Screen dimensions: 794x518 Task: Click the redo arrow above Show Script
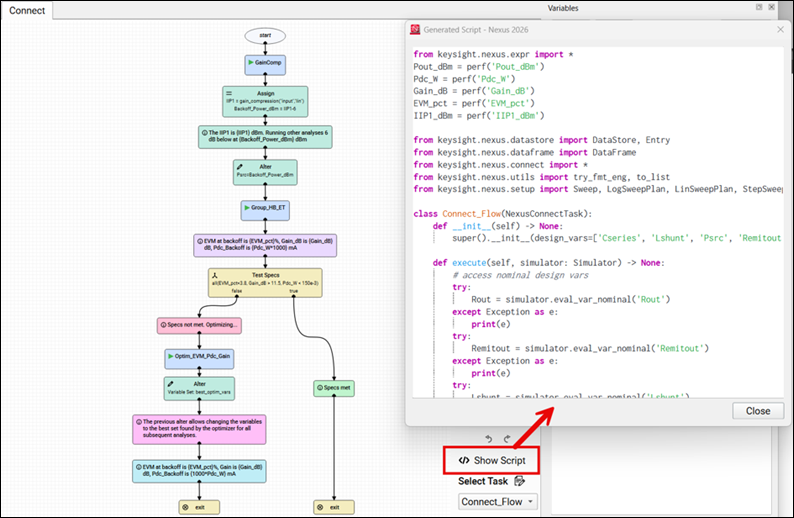tap(507, 439)
